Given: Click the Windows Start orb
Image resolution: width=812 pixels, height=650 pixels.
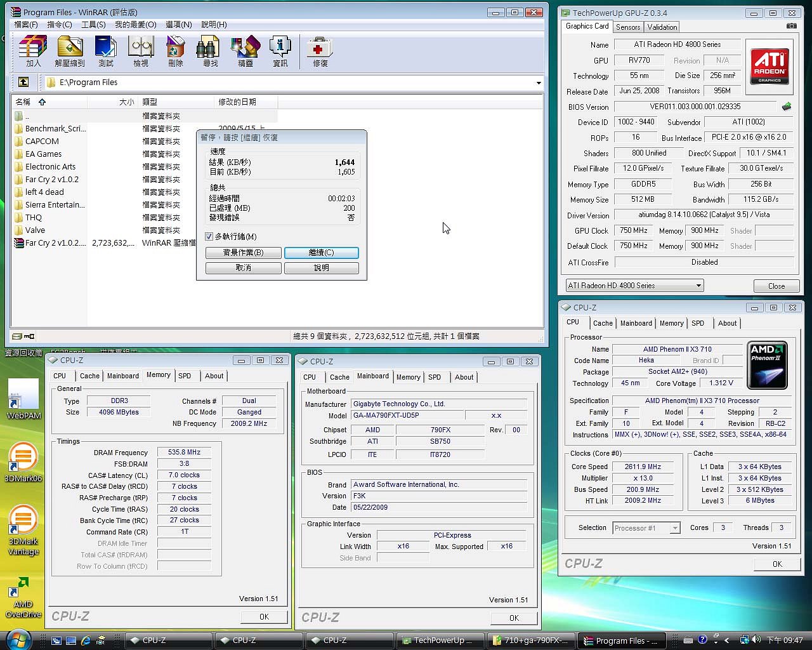Looking at the screenshot, I should pos(18,639).
